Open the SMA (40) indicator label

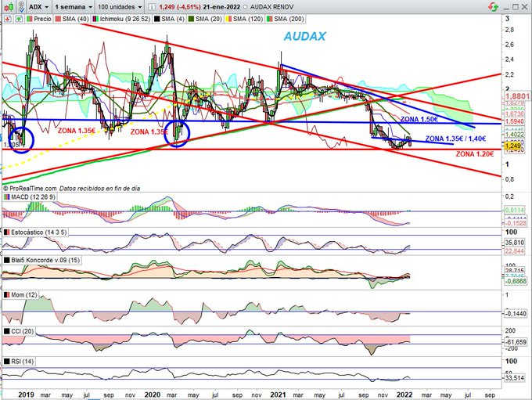[x=72, y=19]
